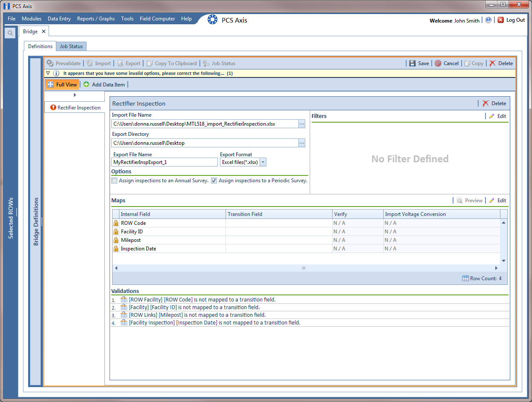532x402 pixels.
Task: Click the Row Count table icon
Action: [x=465, y=279]
